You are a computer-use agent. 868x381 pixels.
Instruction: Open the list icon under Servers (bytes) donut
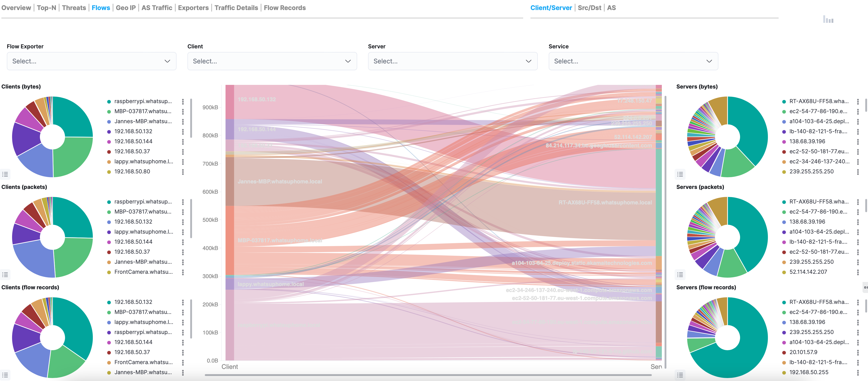click(x=680, y=174)
